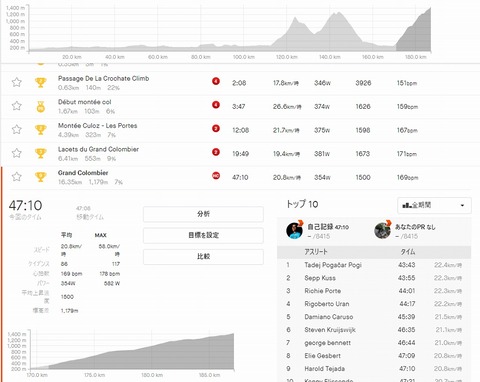480x382 pixels.
Task: Select the Lacets du Grand Colombier segment name
Action: [98, 149]
